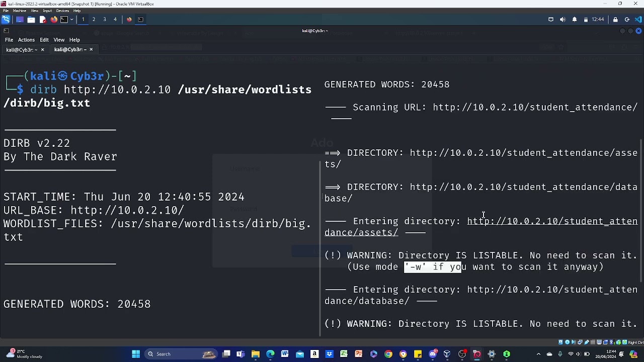Viewport: 644px width, 362px height.
Task: Click the URL_BASE http://10.0.2.10/ text
Action: pyautogui.click(x=127, y=210)
